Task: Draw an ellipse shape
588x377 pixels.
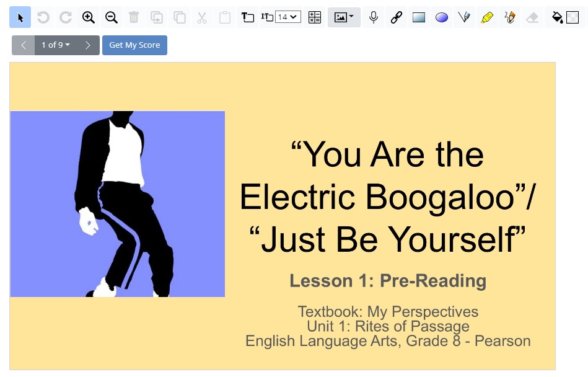Action: tap(441, 17)
